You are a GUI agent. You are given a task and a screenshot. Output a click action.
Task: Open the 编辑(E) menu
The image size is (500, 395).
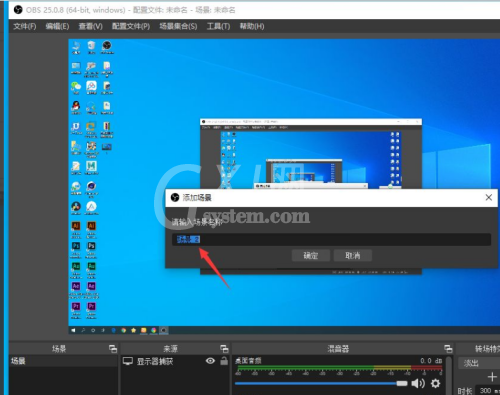pyautogui.click(x=57, y=26)
